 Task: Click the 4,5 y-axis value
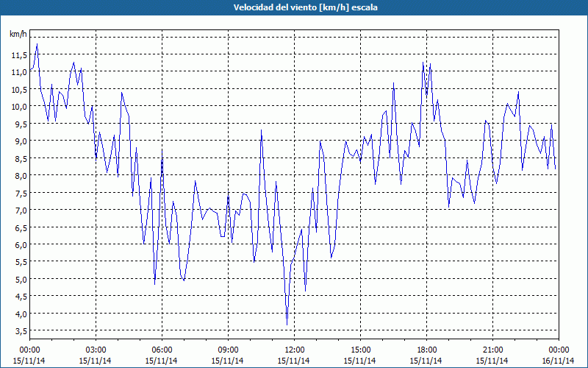click(x=21, y=297)
